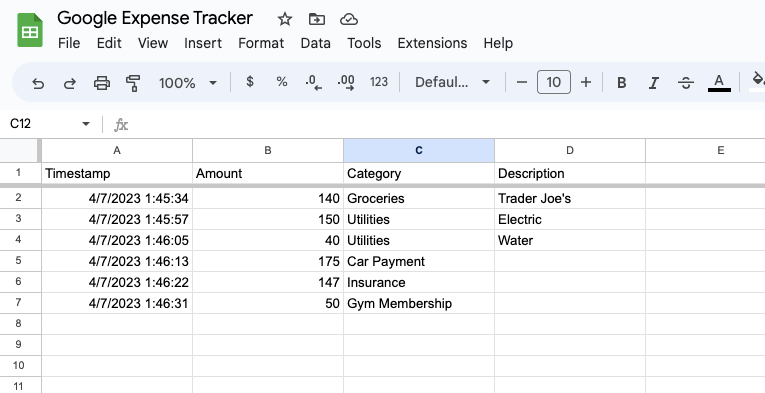The image size is (765, 393).
Task: Select the Car Payment cell
Action: coord(419,261)
